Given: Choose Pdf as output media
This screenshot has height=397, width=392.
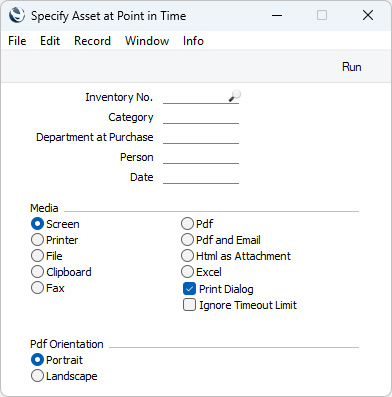Looking at the screenshot, I should (187, 224).
